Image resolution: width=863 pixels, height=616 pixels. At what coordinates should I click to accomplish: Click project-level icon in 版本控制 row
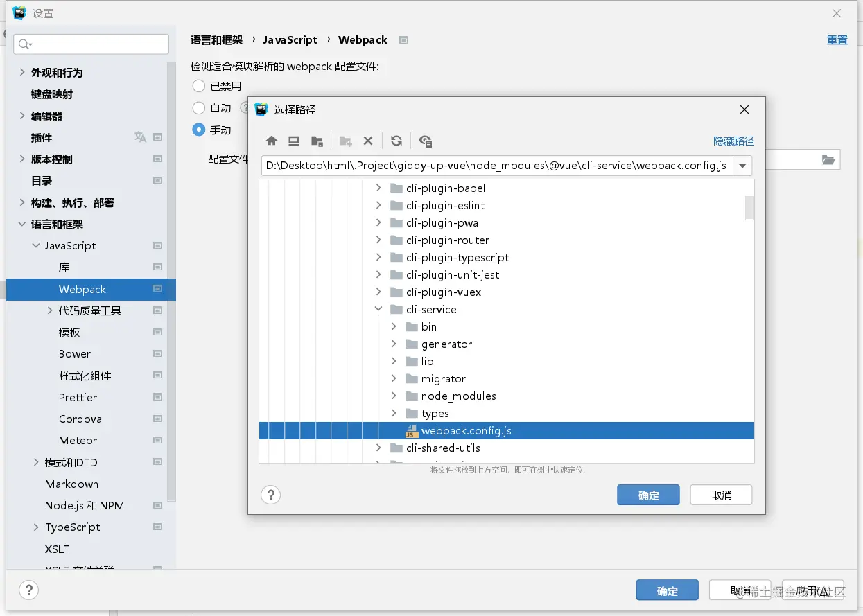pos(157,159)
